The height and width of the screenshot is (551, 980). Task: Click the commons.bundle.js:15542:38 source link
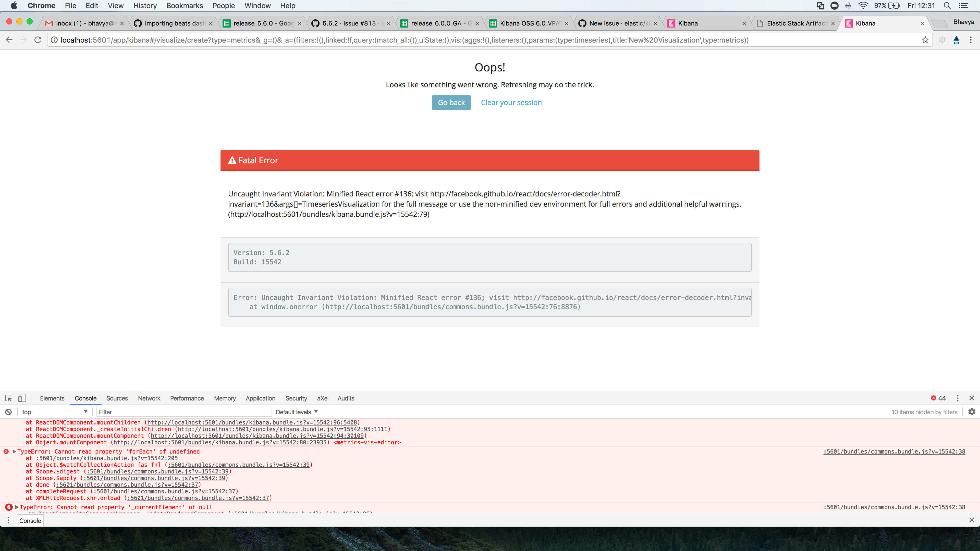coord(894,452)
